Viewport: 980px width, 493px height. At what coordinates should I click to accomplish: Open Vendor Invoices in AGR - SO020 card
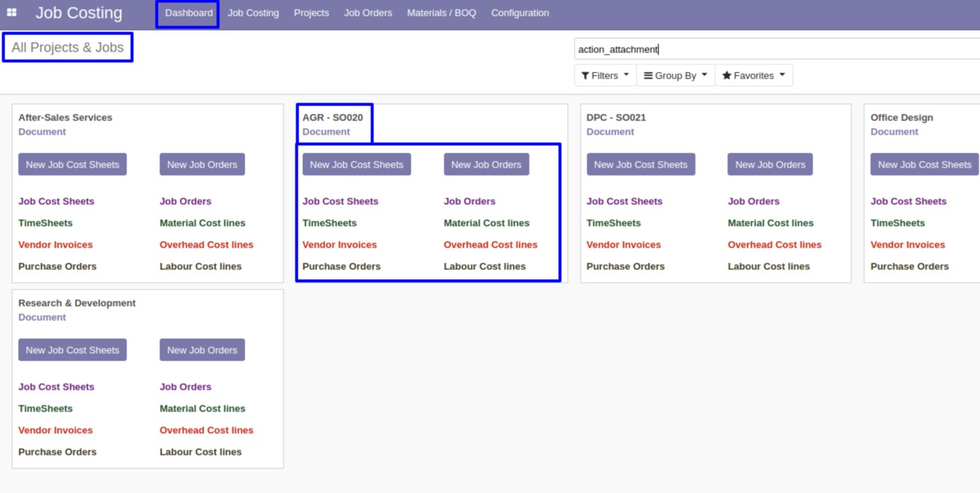coord(340,245)
